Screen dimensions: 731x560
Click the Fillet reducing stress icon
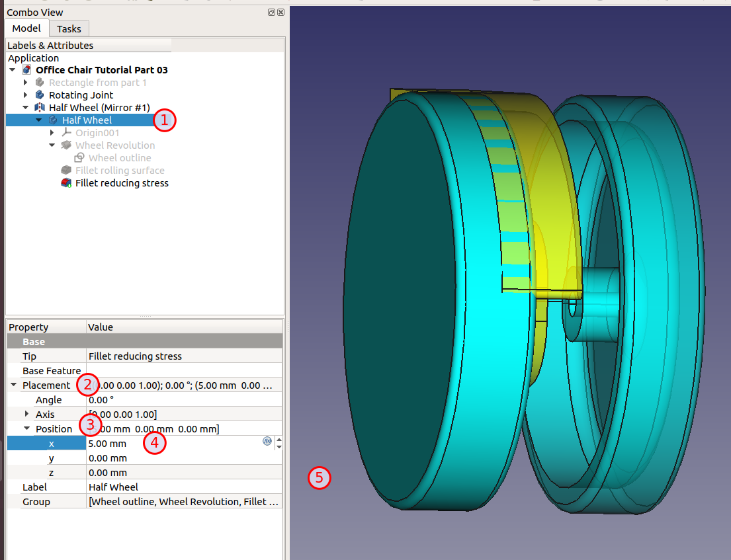click(66, 183)
